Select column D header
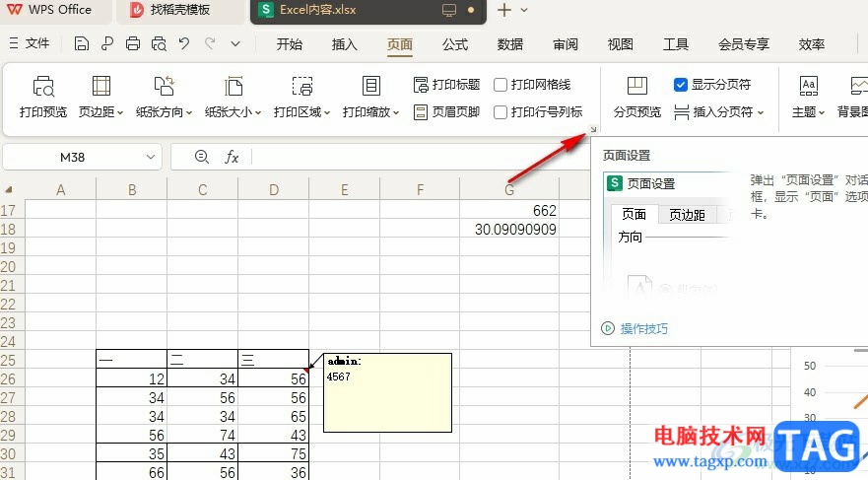The image size is (868, 480). (274, 190)
